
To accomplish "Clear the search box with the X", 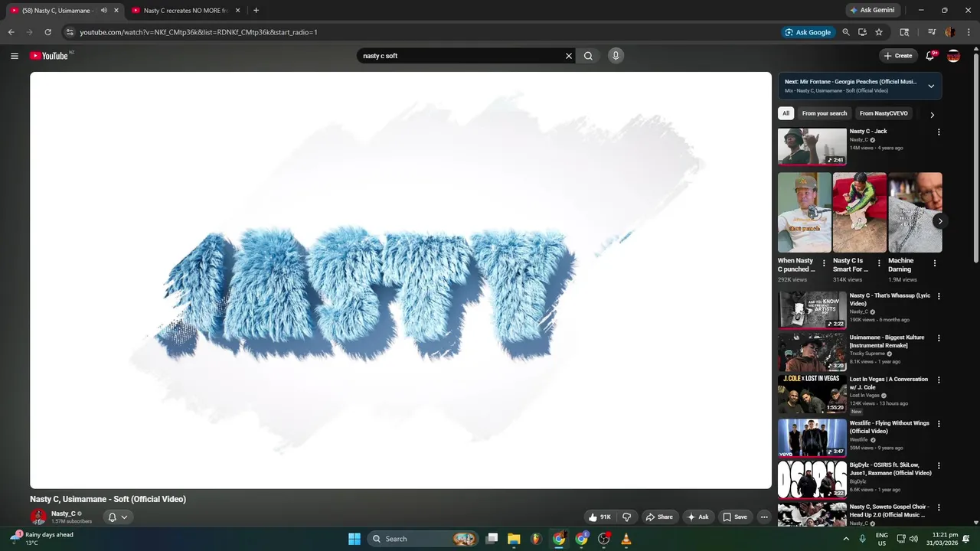I will [x=569, y=56].
